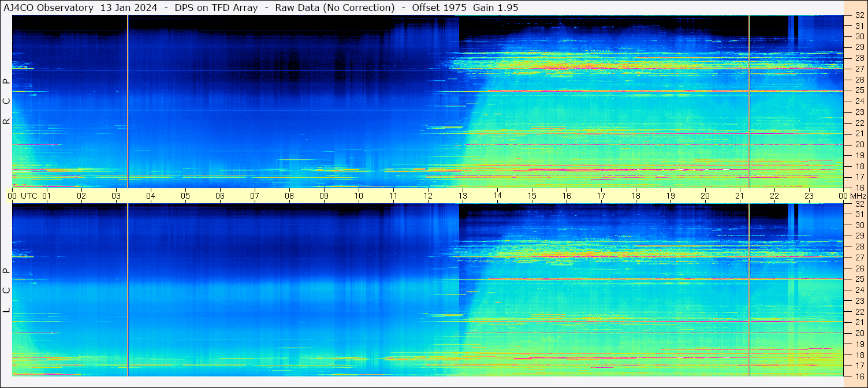This screenshot has height=388, width=868.
Task: Click the 32 MHz label atop RCP frequency scale
Action: click(x=859, y=16)
